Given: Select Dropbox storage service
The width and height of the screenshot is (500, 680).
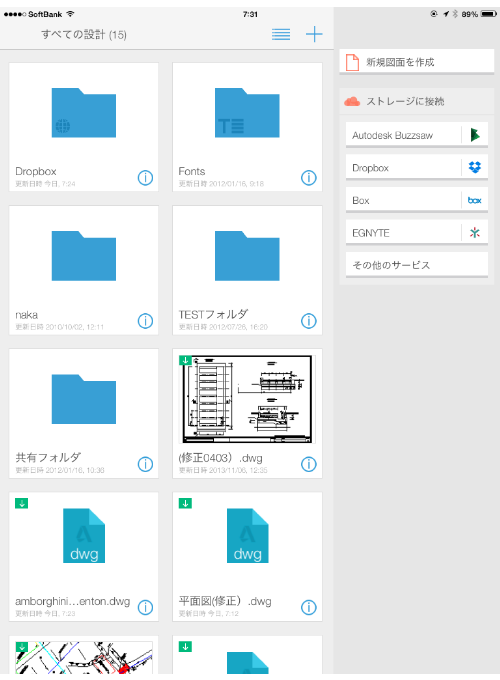Looking at the screenshot, I should pyautogui.click(x=417, y=168).
